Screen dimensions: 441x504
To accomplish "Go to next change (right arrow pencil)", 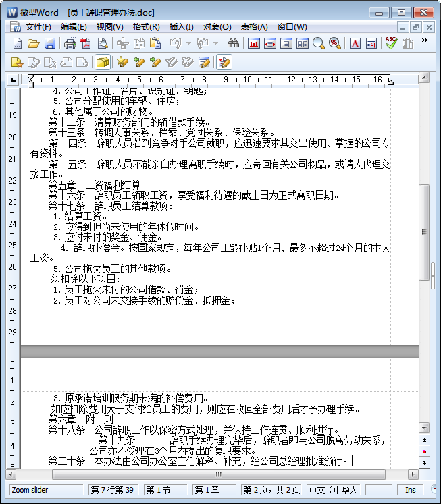I will pos(155,62).
